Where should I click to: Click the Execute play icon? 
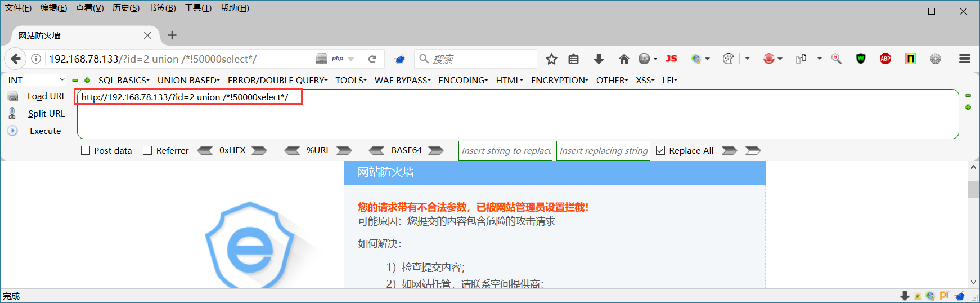coord(12,131)
